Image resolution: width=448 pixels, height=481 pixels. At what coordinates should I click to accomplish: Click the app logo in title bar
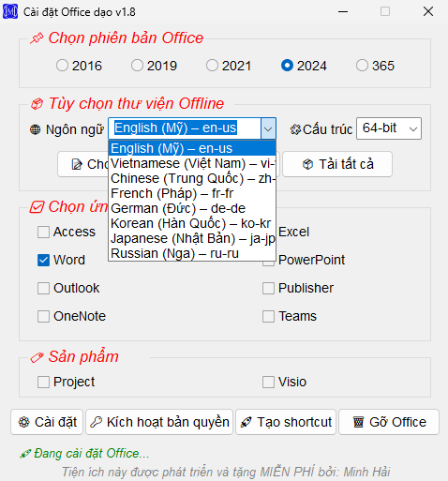(x=10, y=12)
